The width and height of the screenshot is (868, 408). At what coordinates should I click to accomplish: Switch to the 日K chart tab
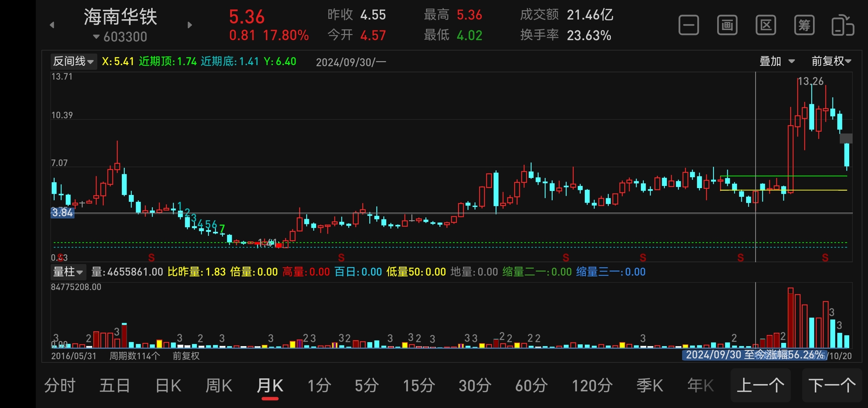169,386
